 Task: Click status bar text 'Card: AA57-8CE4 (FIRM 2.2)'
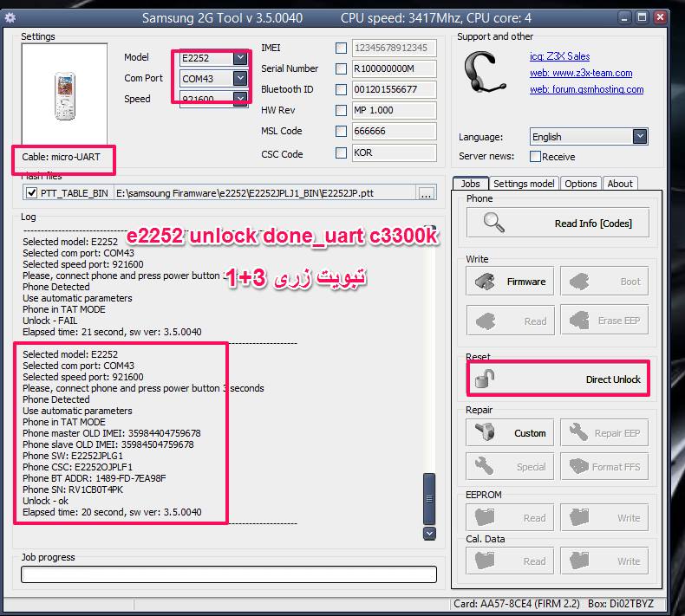(517, 604)
